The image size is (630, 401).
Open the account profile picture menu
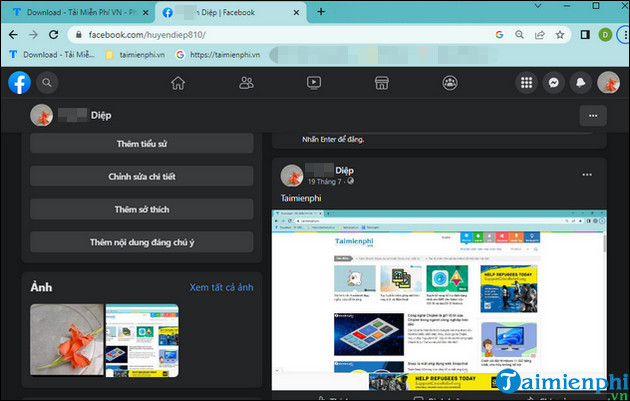click(x=607, y=83)
